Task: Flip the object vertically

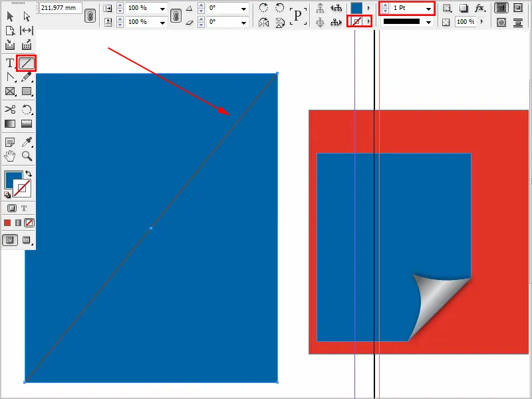Action: [279, 23]
